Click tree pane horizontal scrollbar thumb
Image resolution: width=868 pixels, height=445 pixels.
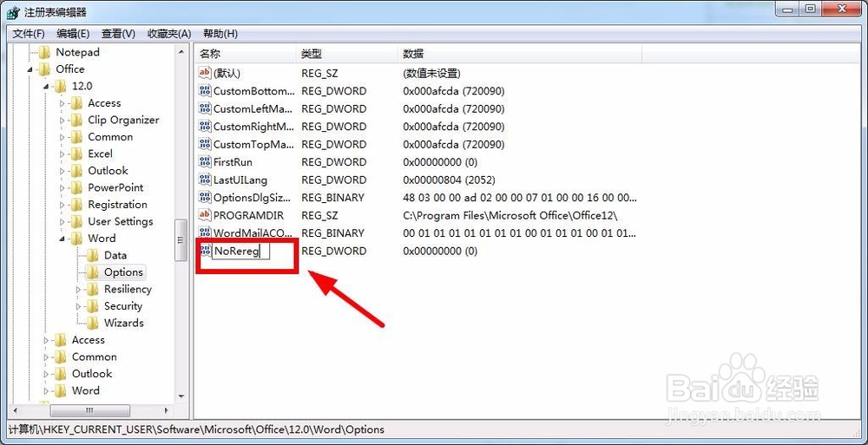click(89, 410)
